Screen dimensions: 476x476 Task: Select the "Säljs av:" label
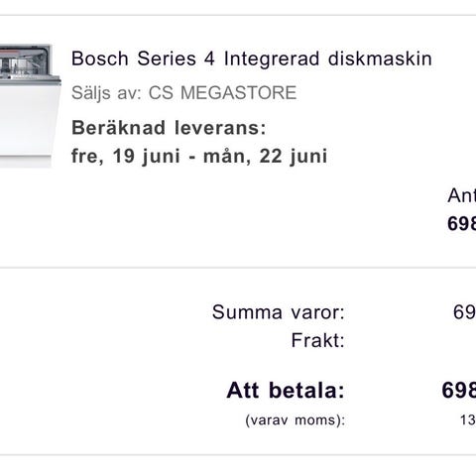pyautogui.click(x=107, y=93)
